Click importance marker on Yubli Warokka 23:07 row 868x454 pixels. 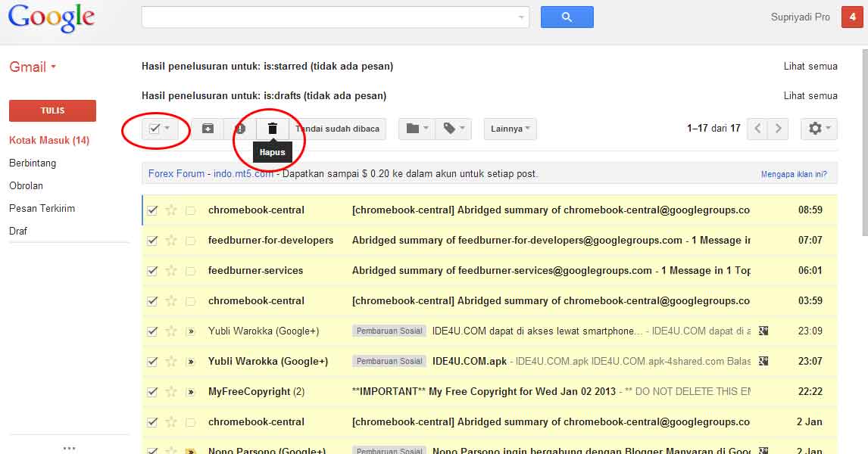coord(190,362)
